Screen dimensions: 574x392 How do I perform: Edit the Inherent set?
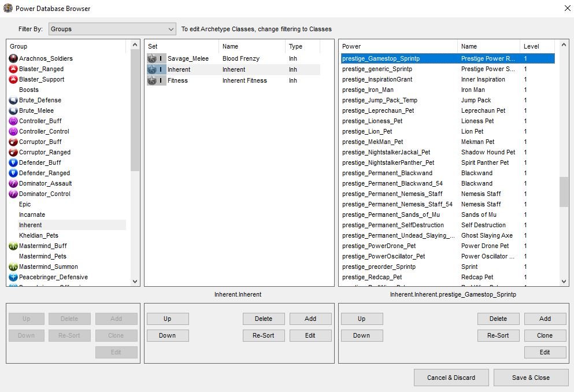(x=310, y=335)
